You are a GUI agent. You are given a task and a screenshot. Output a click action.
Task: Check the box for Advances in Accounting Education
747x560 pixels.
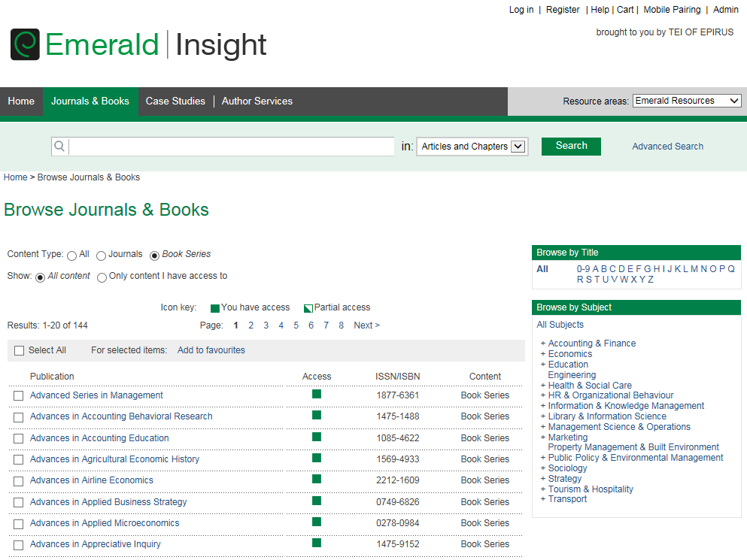click(19, 438)
